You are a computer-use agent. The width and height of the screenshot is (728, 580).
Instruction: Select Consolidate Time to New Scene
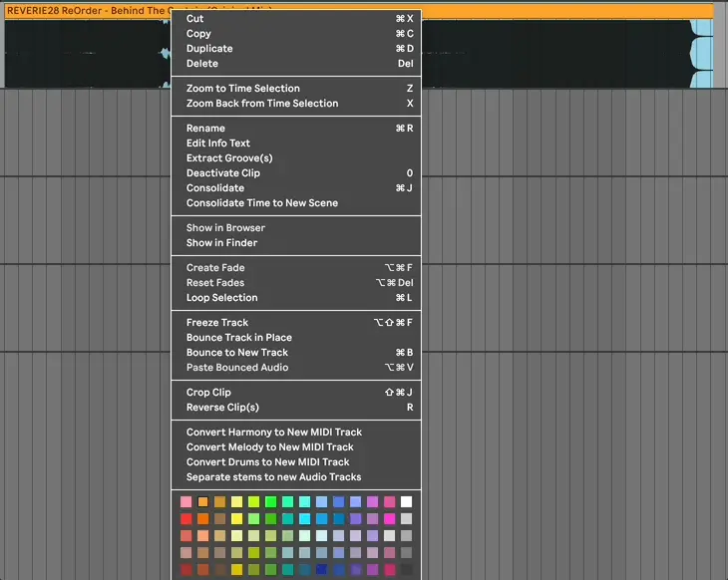point(296,202)
